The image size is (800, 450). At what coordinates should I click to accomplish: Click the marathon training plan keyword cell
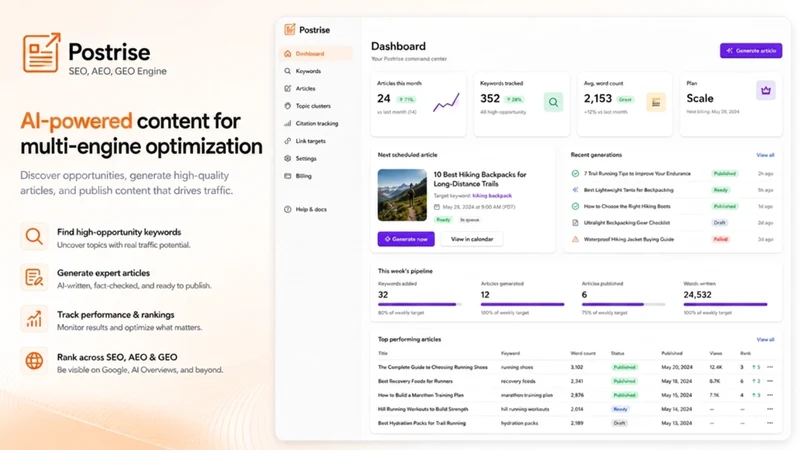pos(527,395)
